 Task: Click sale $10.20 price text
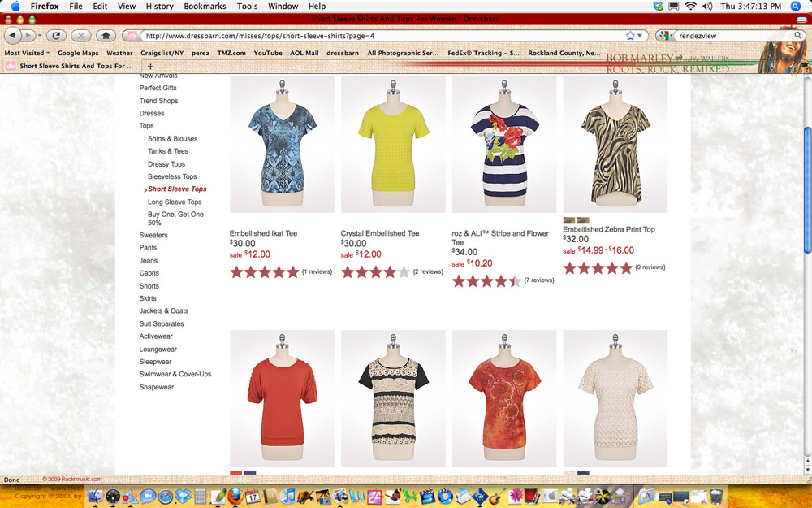[472, 263]
